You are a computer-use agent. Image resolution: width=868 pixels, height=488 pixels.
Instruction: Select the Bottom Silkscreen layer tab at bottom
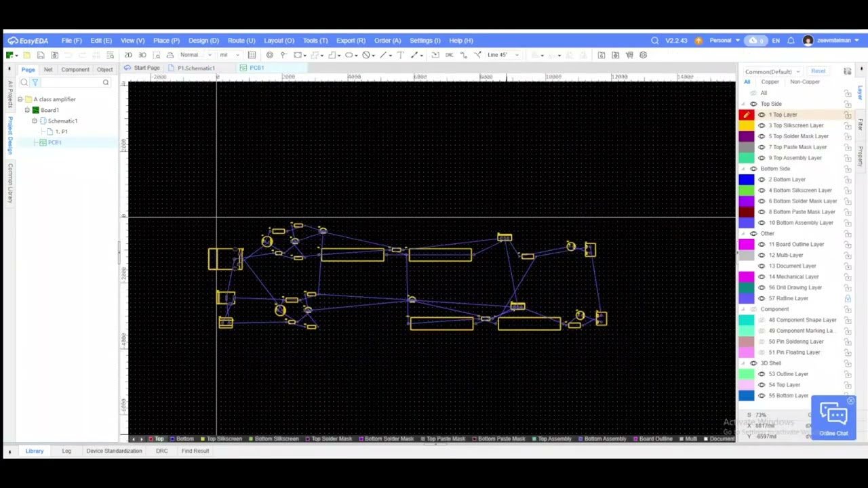click(x=274, y=439)
